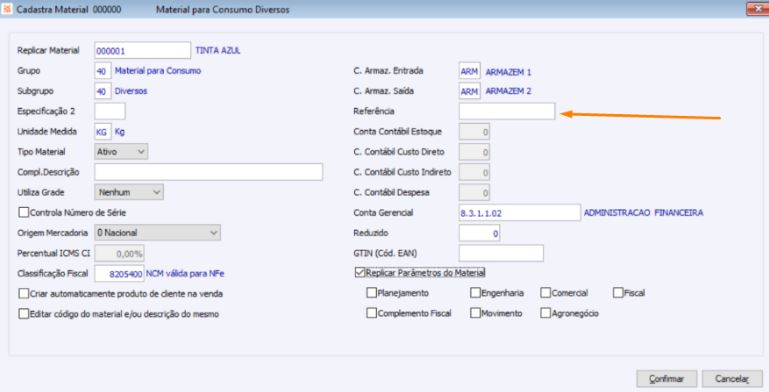
Task: Select C. Armaz. Saída field
Action: tap(469, 91)
